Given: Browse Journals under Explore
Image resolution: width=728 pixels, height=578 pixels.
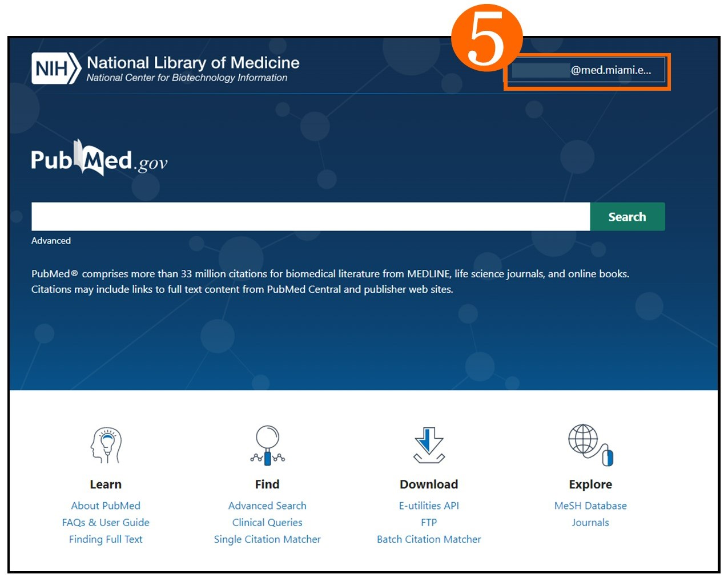Looking at the screenshot, I should (x=590, y=522).
